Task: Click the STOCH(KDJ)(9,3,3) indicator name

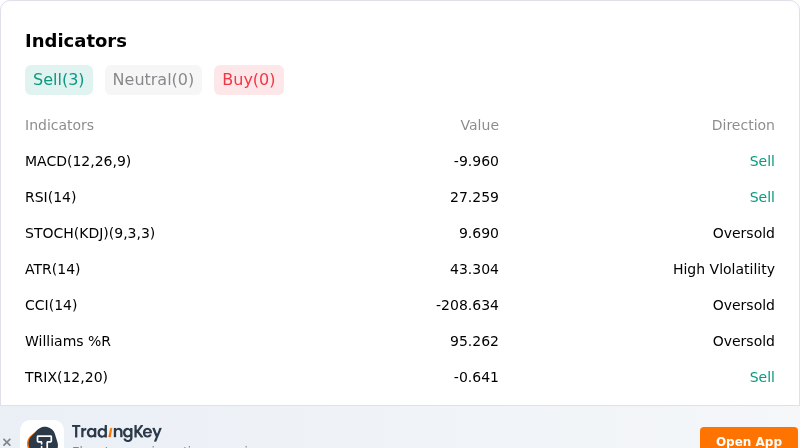Action: (90, 233)
